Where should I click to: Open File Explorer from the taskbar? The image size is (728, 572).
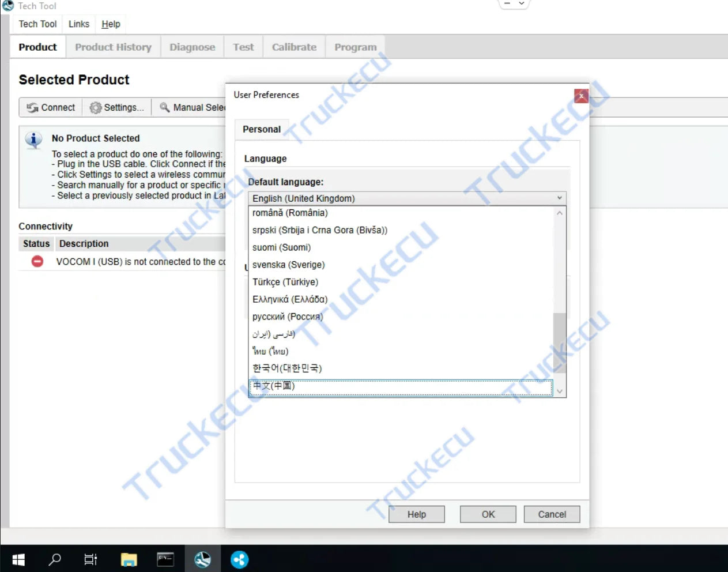point(129,559)
